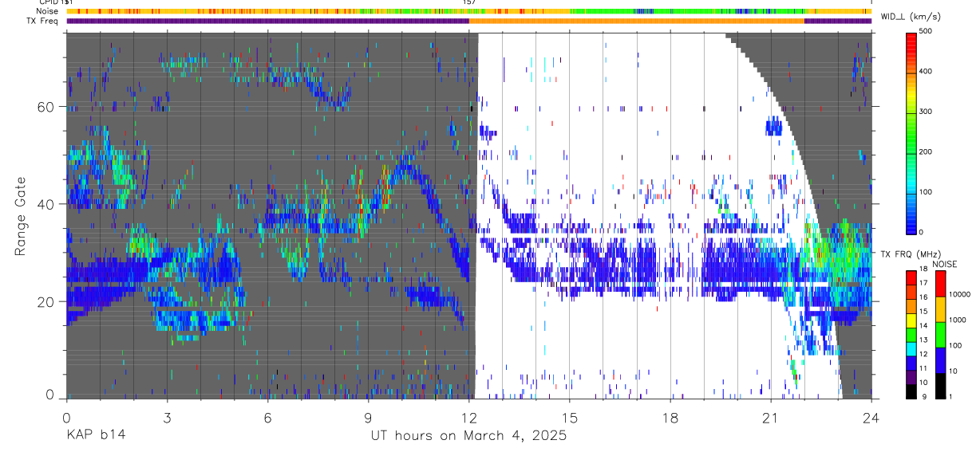This screenshot has width=980, height=452.
Task: Click the 18 tick on the UT hours axis
Action: (670, 417)
